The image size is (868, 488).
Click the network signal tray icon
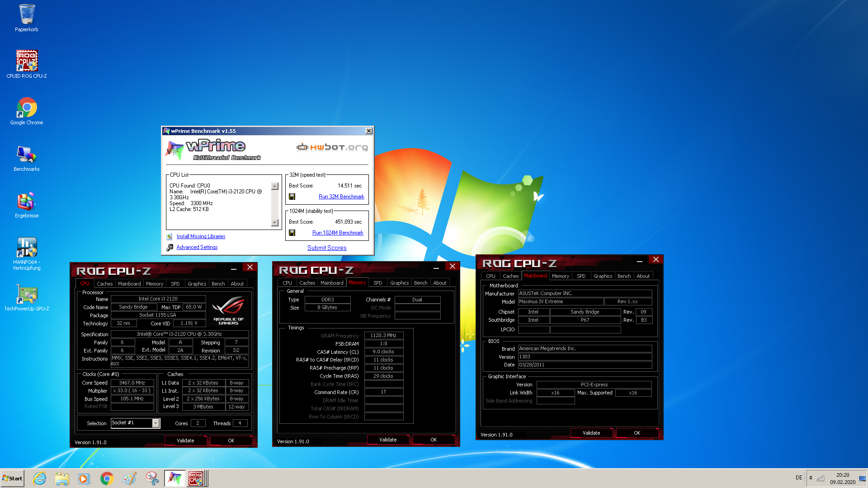[821, 478]
